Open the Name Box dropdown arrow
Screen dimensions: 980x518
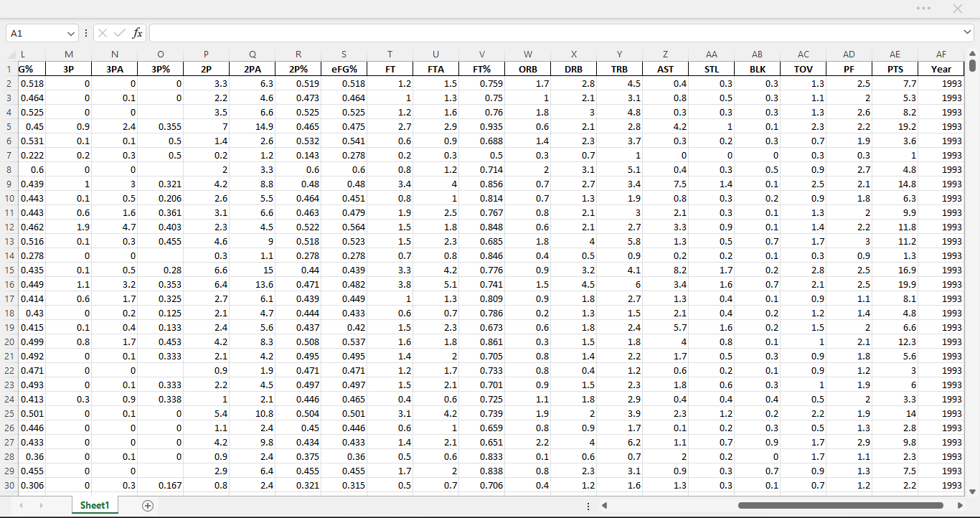pyautogui.click(x=71, y=34)
